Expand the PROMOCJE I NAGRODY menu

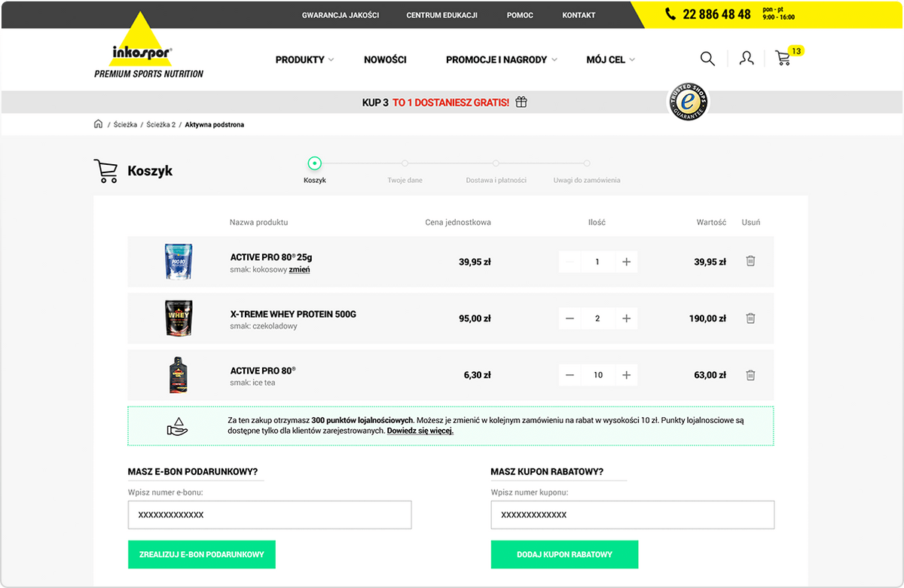[x=501, y=59]
